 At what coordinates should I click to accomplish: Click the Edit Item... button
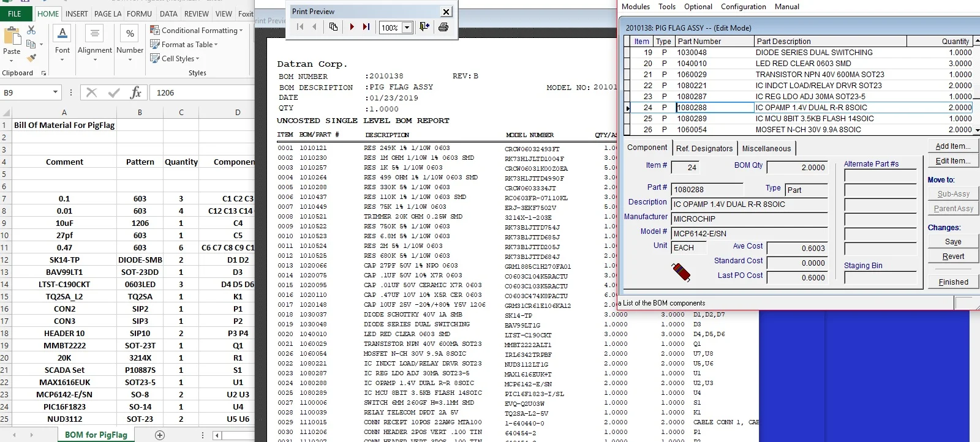[x=952, y=161]
